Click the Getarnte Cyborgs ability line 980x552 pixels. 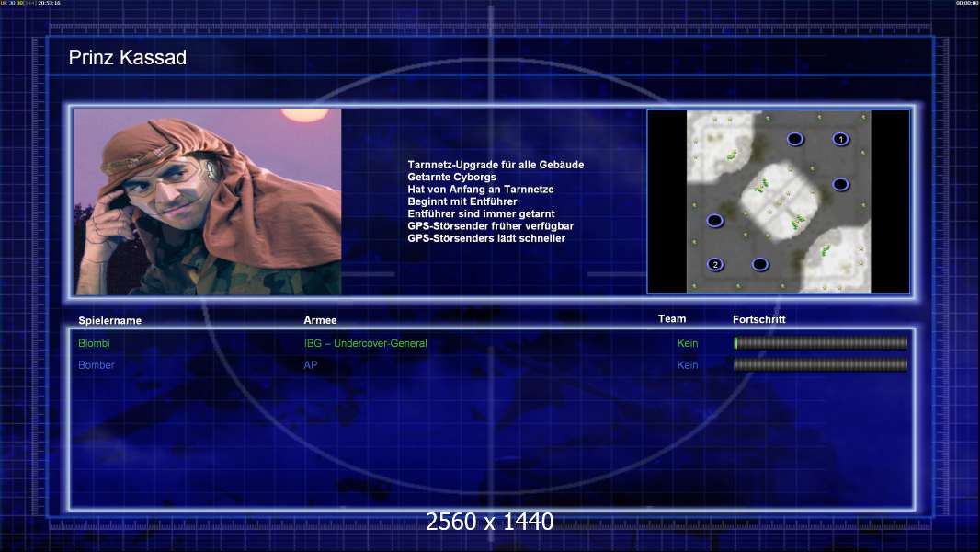click(x=451, y=177)
